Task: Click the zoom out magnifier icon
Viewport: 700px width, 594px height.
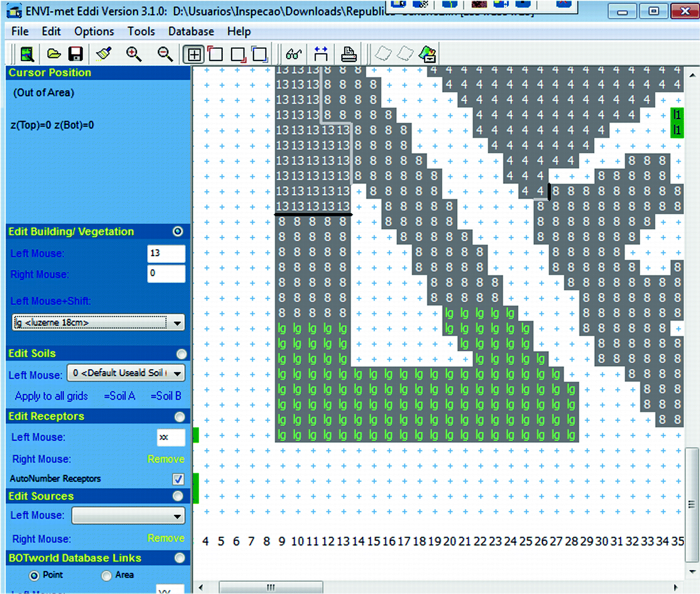Action: (x=165, y=54)
